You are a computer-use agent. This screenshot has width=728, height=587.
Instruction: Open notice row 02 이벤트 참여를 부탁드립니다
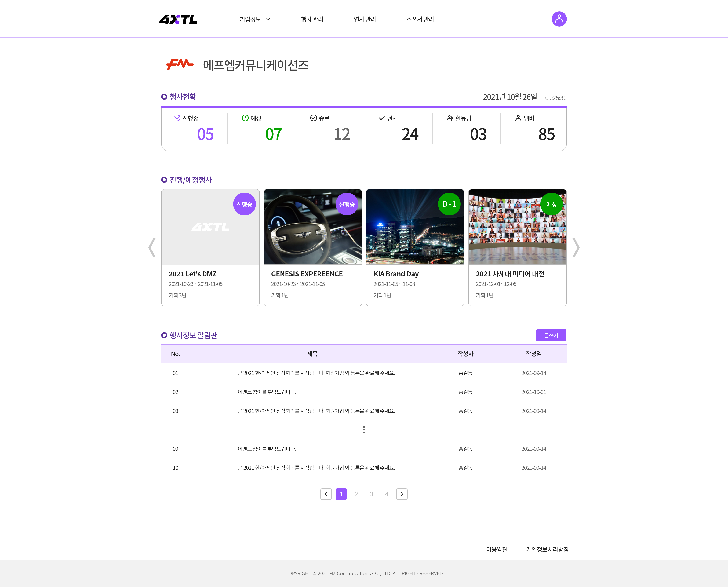pos(267,392)
